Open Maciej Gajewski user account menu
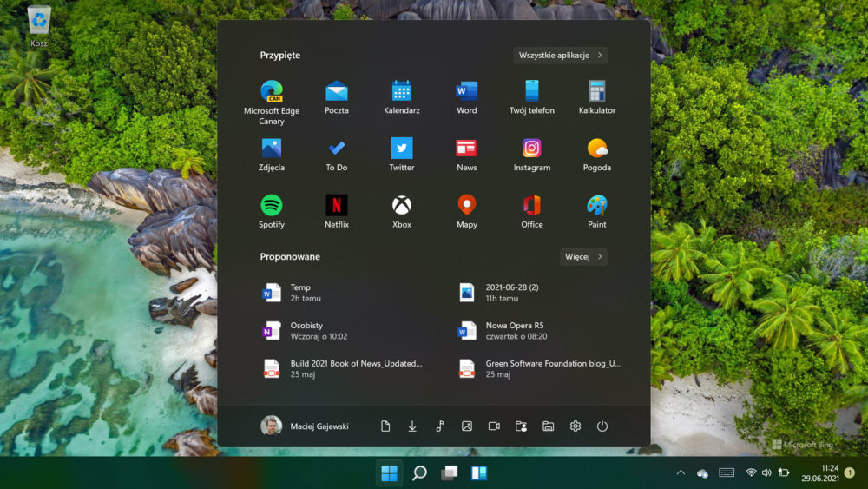This screenshot has height=489, width=868. pos(305,426)
